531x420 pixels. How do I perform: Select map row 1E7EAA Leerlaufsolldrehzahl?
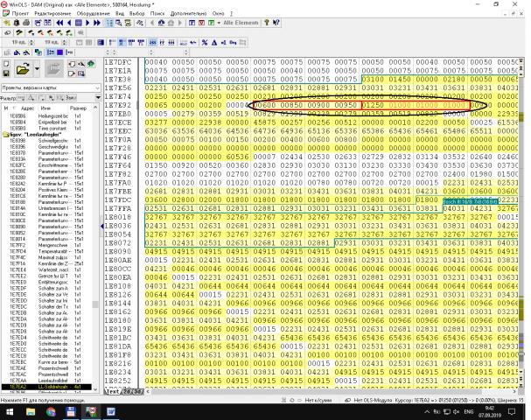(46, 381)
